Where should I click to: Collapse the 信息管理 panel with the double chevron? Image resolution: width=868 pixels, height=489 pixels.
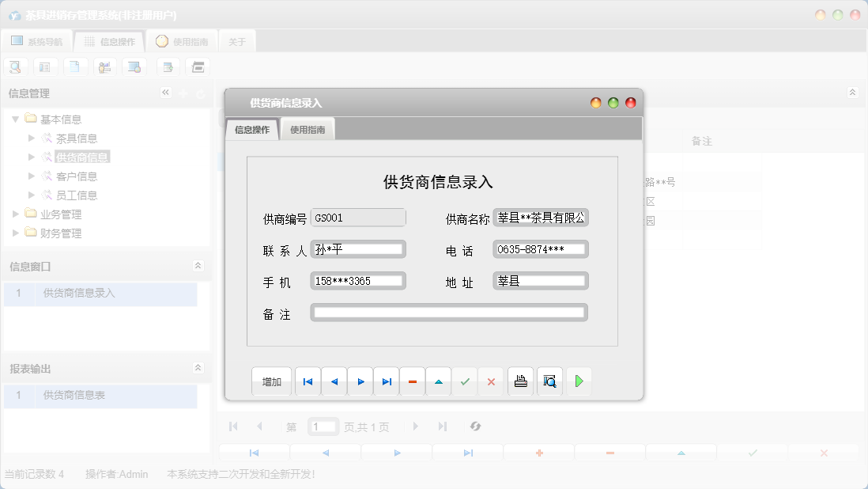165,93
